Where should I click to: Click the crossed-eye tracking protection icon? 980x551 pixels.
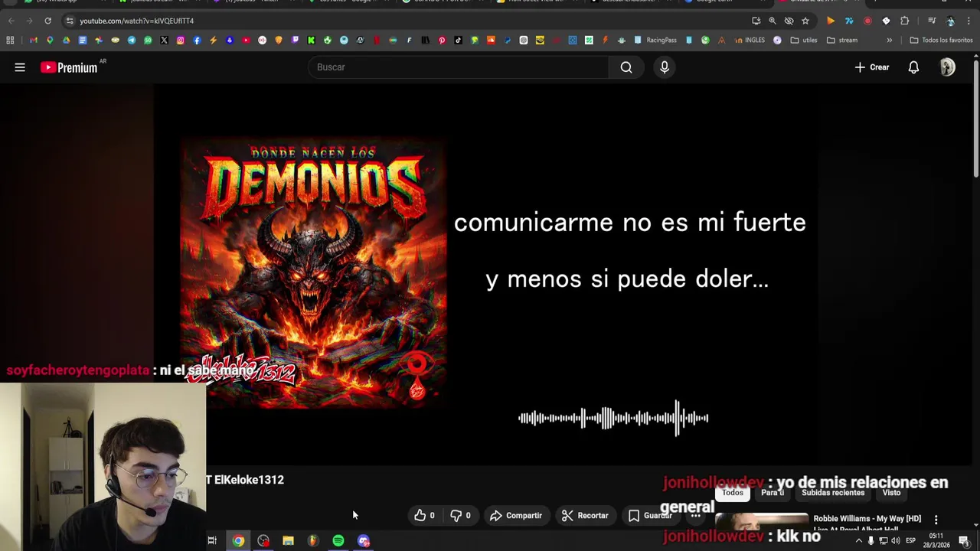(x=789, y=21)
